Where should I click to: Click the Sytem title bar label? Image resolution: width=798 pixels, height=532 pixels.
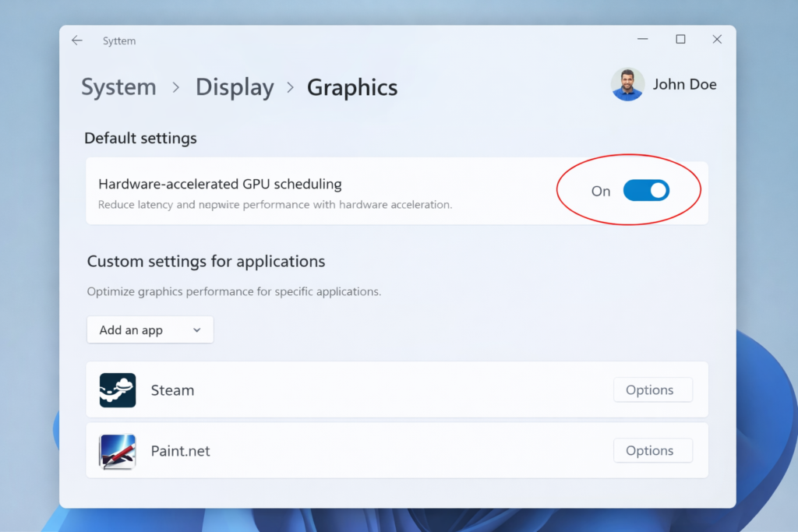point(118,40)
